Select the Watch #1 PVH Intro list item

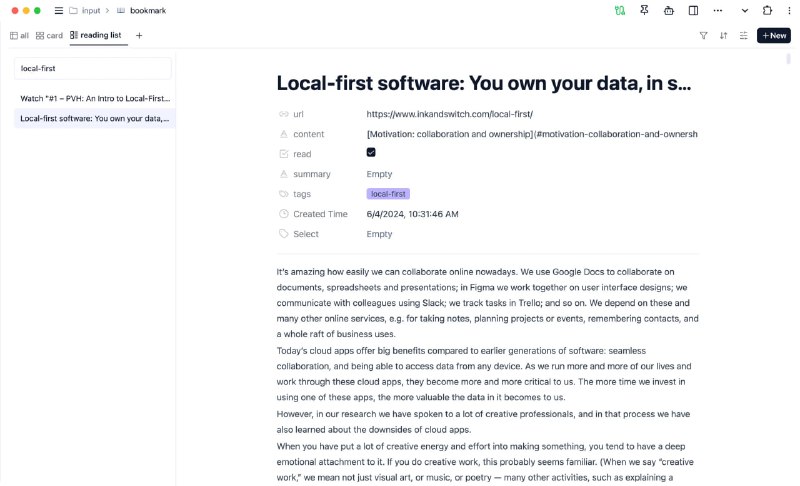(95, 98)
